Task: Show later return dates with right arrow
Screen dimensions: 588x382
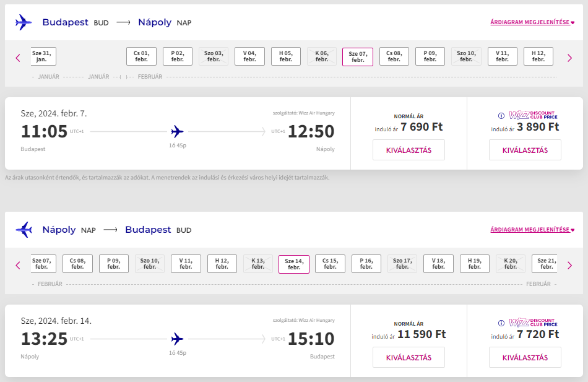Action: pos(569,266)
